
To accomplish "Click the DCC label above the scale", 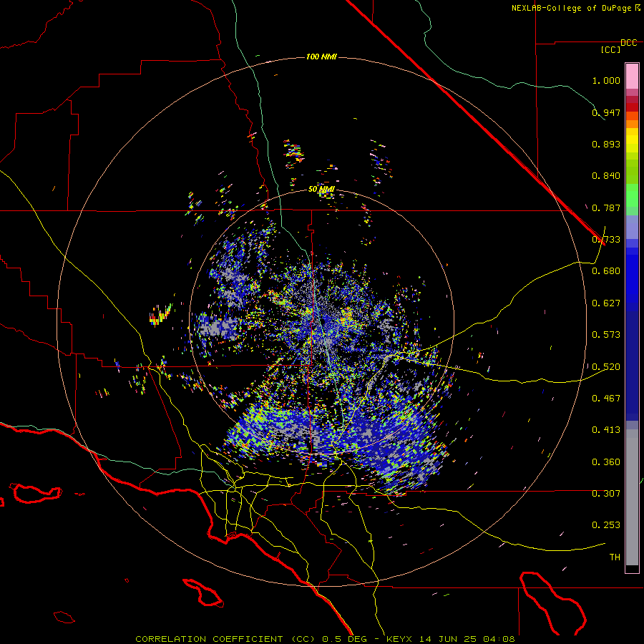I will coord(629,43).
